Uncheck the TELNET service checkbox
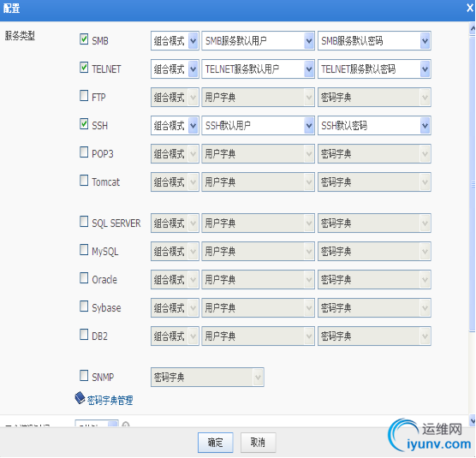 click(84, 68)
